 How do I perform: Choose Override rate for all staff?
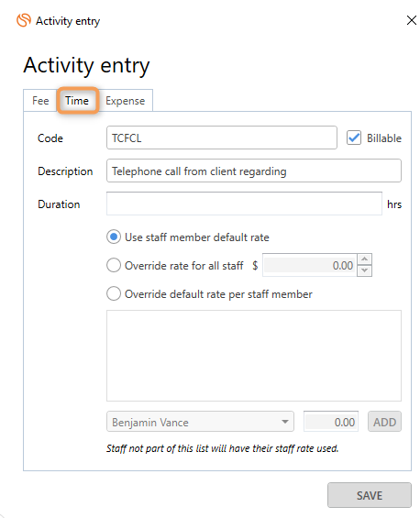click(114, 265)
